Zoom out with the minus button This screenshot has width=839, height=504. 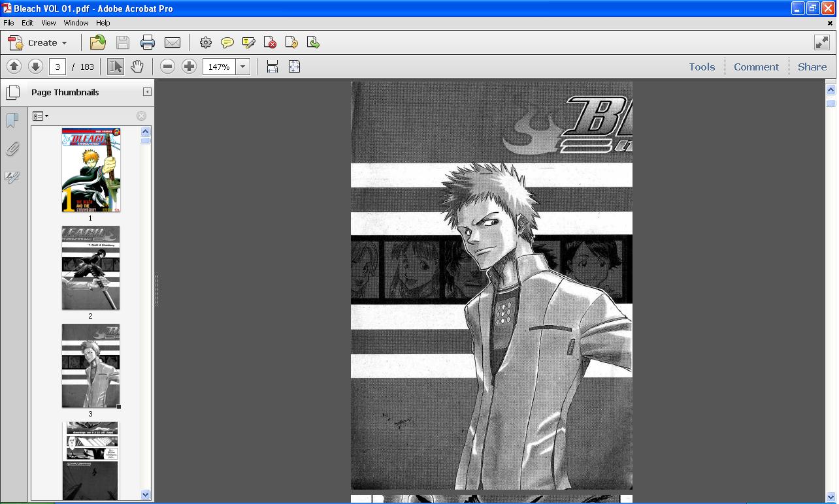167,67
